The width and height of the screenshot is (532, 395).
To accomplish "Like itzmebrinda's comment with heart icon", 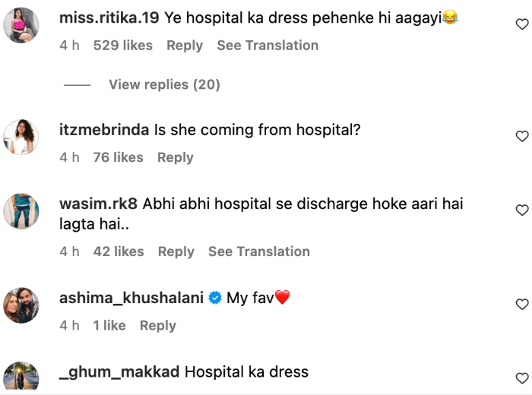I will coord(522,136).
